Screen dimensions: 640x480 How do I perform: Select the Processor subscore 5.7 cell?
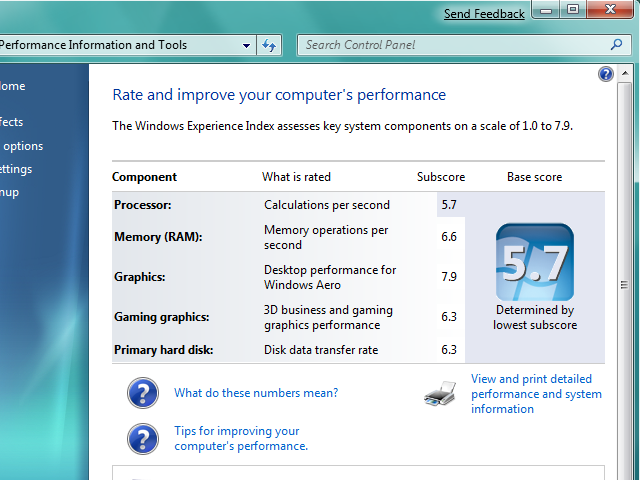(449, 204)
